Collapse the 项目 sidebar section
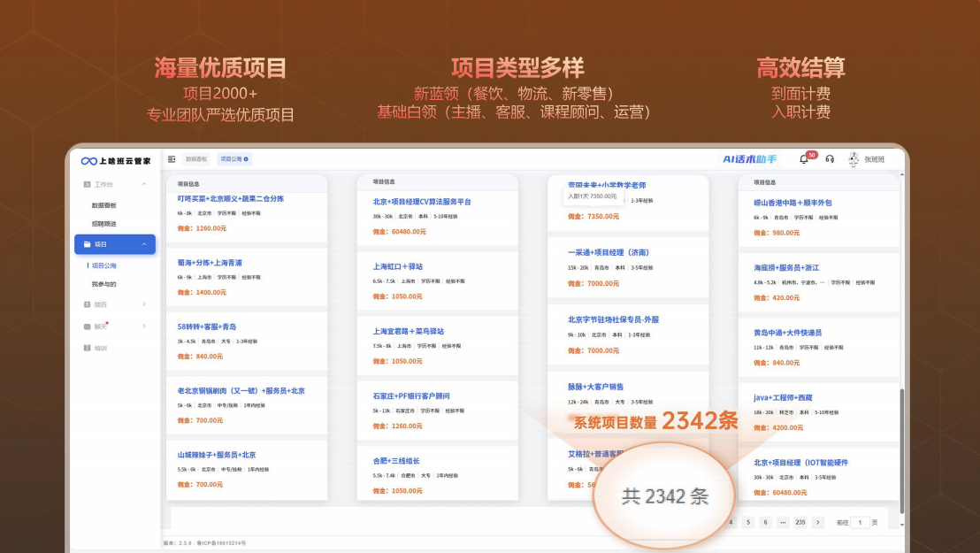980x553 pixels. [144, 244]
